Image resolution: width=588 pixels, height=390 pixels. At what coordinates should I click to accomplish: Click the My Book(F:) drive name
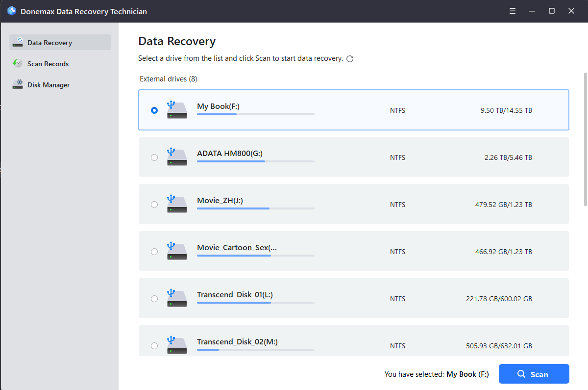218,106
